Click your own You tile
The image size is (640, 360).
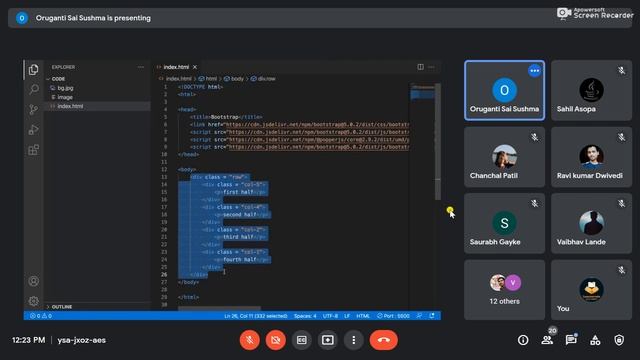click(x=591, y=290)
